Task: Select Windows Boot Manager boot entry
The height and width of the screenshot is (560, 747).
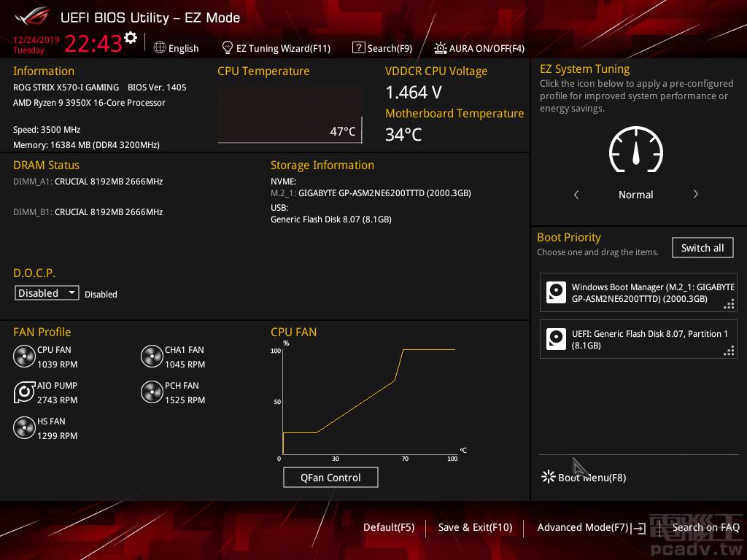Action: pos(638,293)
